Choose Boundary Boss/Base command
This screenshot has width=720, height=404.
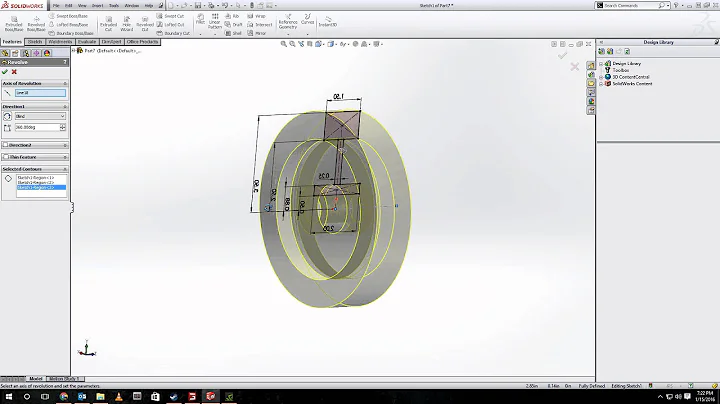71,34
